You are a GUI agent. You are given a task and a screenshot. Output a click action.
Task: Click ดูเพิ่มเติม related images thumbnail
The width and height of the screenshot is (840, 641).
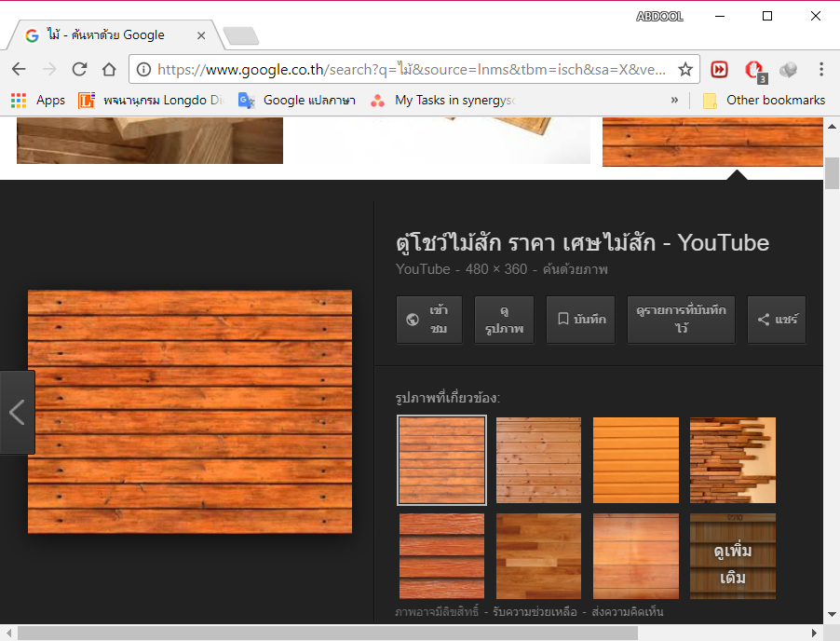(x=732, y=556)
